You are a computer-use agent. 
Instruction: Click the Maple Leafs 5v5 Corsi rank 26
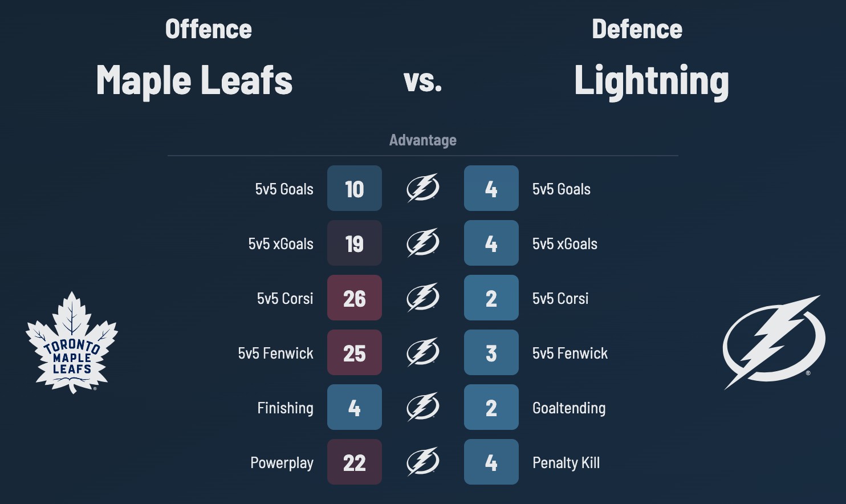(x=355, y=298)
